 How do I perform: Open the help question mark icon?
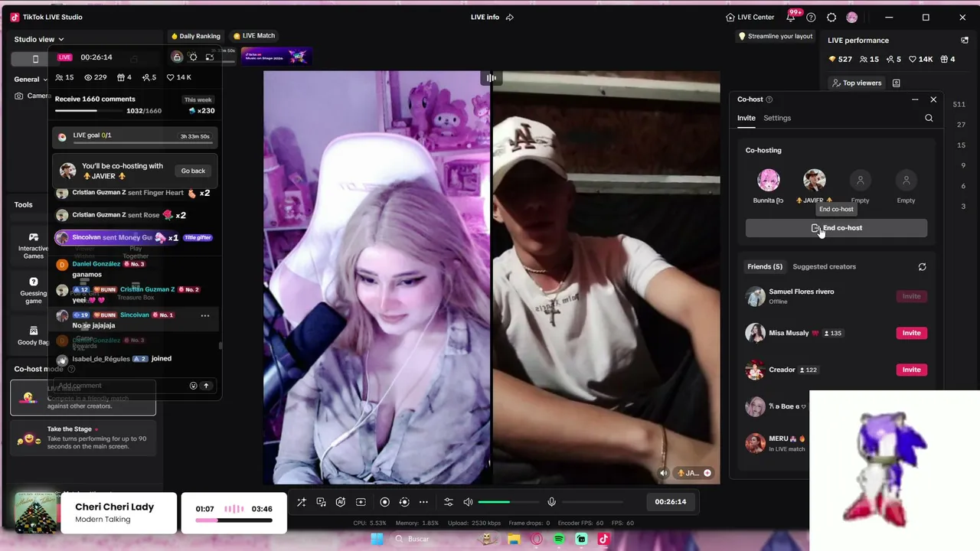(x=811, y=18)
